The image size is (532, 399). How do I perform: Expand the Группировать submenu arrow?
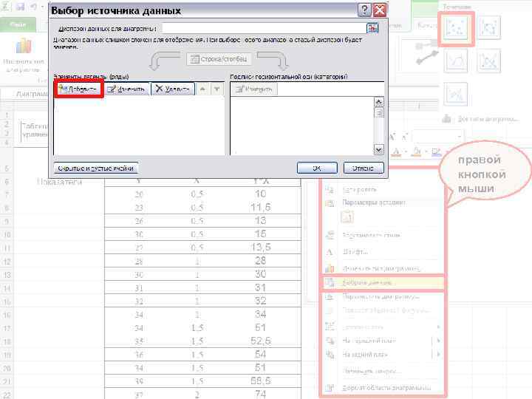(438, 327)
